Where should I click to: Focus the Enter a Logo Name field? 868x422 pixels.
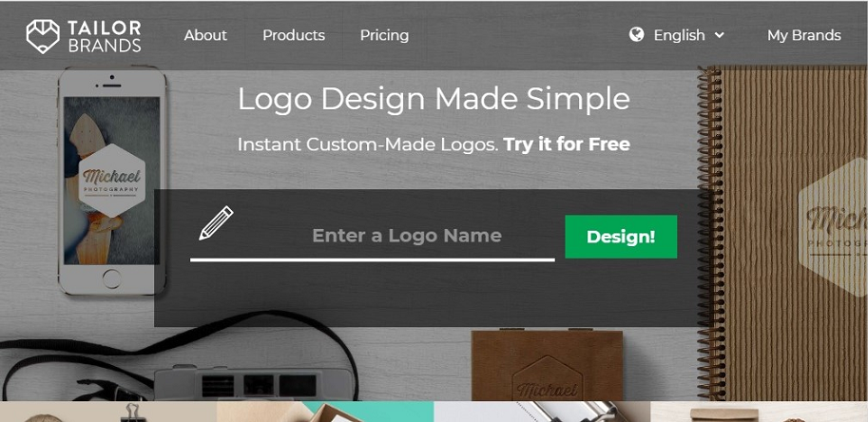point(373,237)
